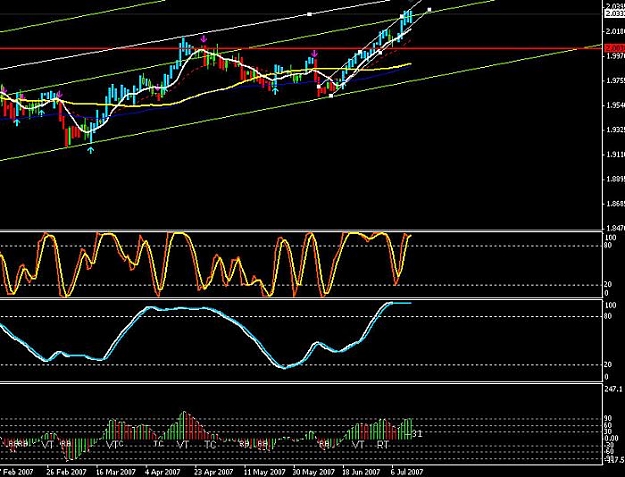The image size is (625, 477).
Task: Click the 16 Mar 2007 date label
Action: (116, 472)
